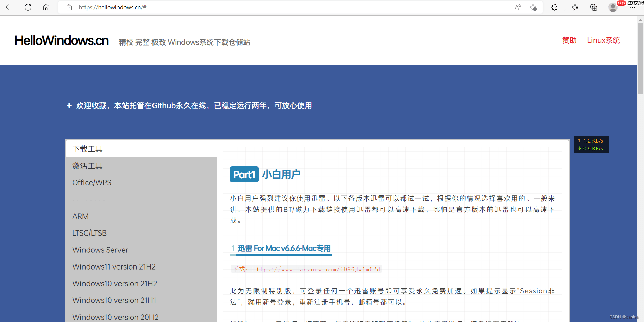Click the HelloWindows.cn site logo

pyautogui.click(x=62, y=40)
